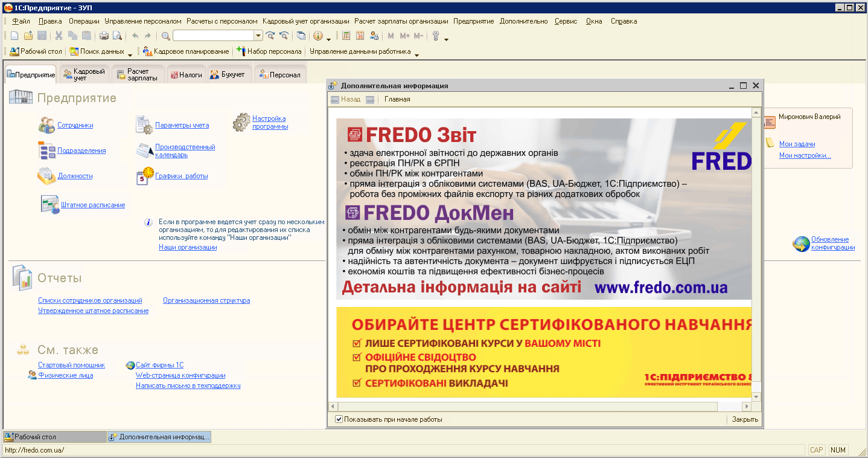Open the Сервис menu

click(566, 21)
